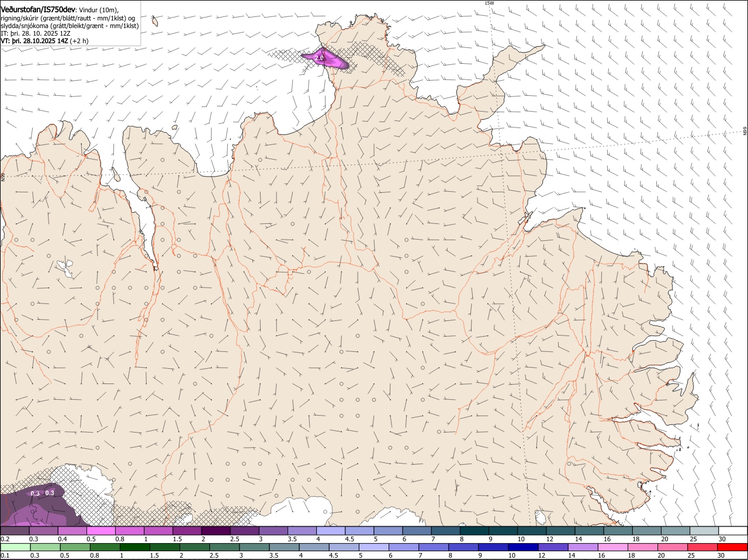The image size is (748, 560).
Task: Click the small island off the northwest coast
Action: (155, 21)
